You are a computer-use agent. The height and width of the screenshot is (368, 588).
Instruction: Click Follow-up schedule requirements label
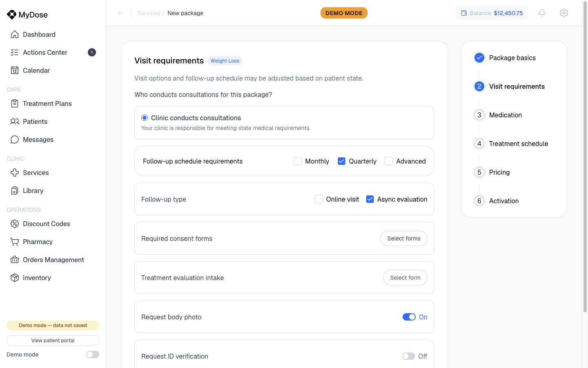coord(193,161)
